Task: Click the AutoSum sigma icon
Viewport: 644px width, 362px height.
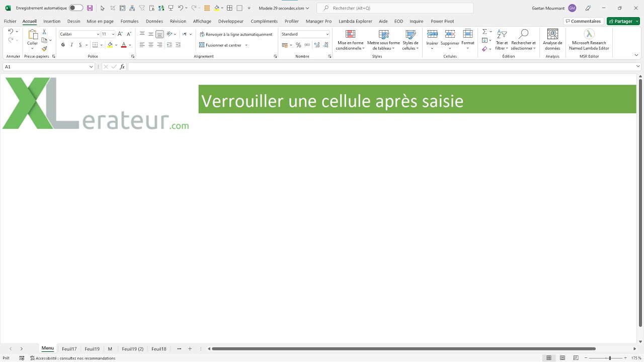Action: pyautogui.click(x=485, y=32)
